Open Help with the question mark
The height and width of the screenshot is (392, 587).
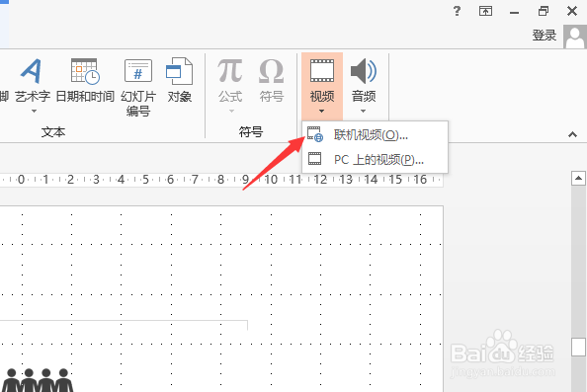tap(457, 11)
